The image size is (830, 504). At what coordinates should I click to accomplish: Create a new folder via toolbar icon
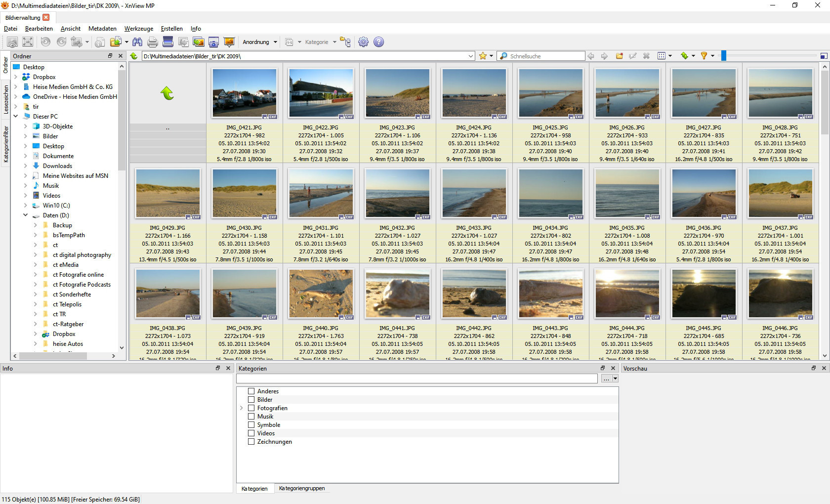click(x=619, y=56)
